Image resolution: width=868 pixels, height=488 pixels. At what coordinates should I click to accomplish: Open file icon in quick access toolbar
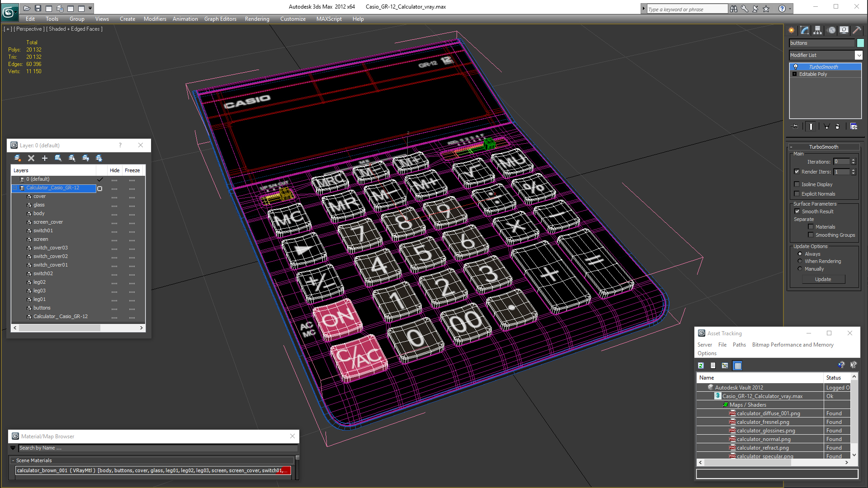pyautogui.click(x=27, y=8)
